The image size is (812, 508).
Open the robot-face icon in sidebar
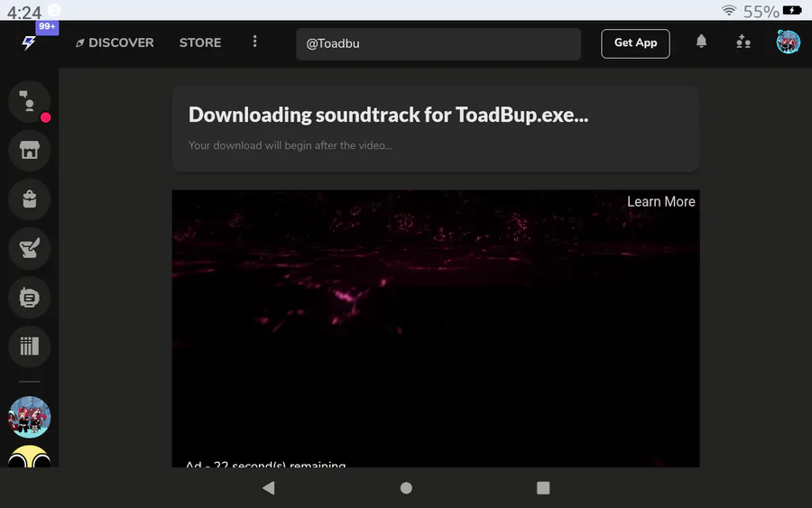coord(29,297)
